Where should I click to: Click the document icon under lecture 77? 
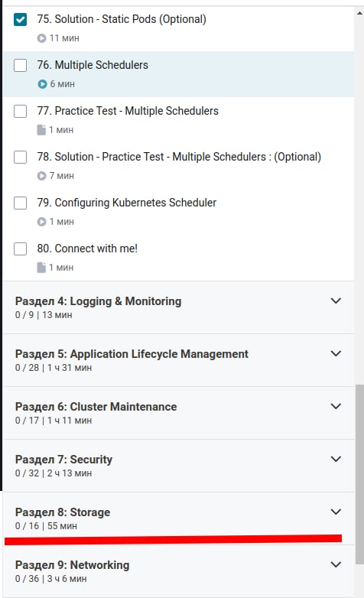(x=41, y=130)
